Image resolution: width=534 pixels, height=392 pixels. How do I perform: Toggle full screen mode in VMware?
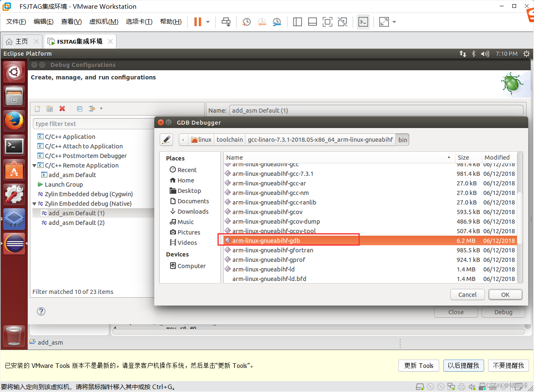click(383, 22)
